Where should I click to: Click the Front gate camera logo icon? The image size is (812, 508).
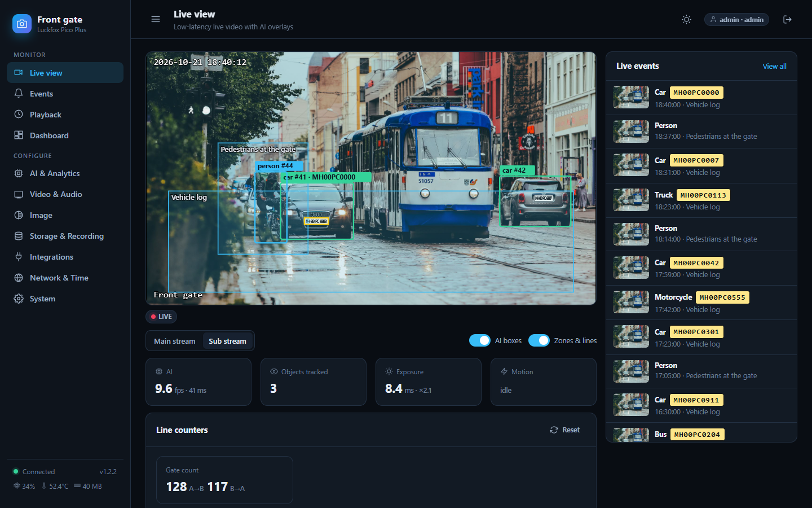[22, 24]
